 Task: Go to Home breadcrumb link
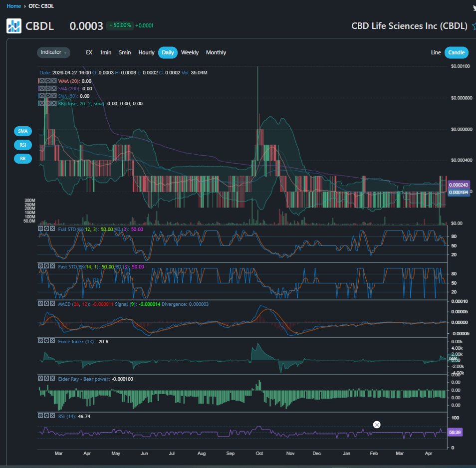[13, 6]
